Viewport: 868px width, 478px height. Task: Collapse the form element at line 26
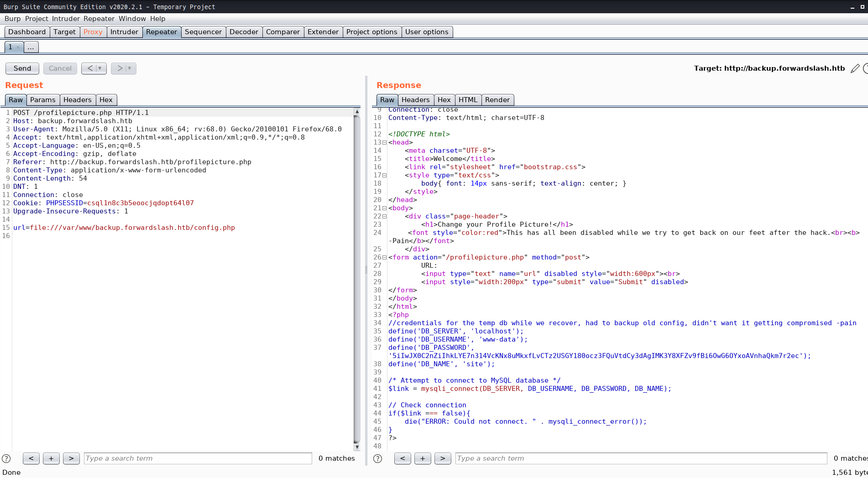click(385, 257)
